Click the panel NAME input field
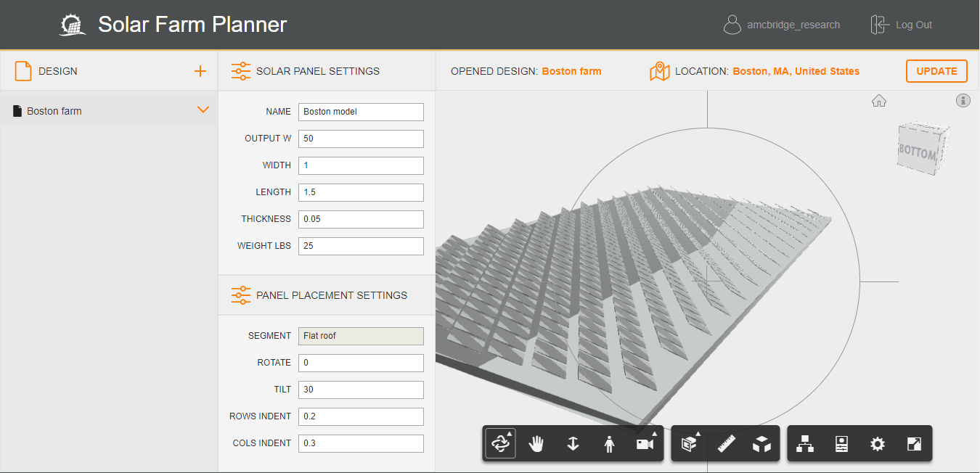 pos(361,112)
